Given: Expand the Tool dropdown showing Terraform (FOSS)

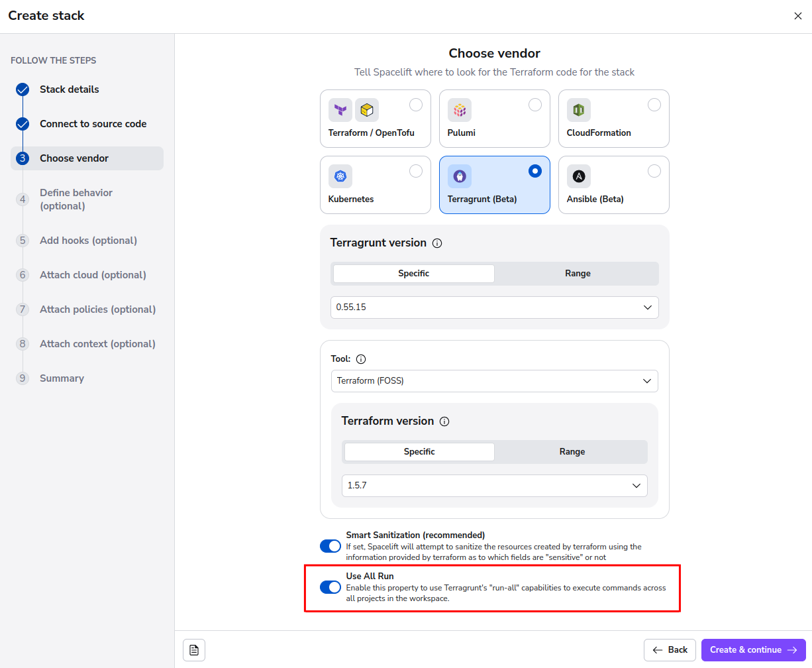Looking at the screenshot, I should point(494,381).
